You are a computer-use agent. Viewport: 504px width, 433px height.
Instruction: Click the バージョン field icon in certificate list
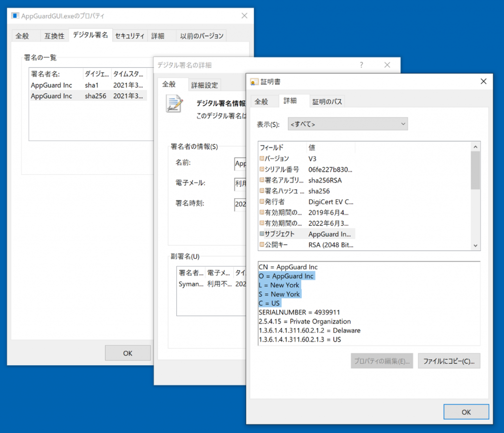click(262, 158)
